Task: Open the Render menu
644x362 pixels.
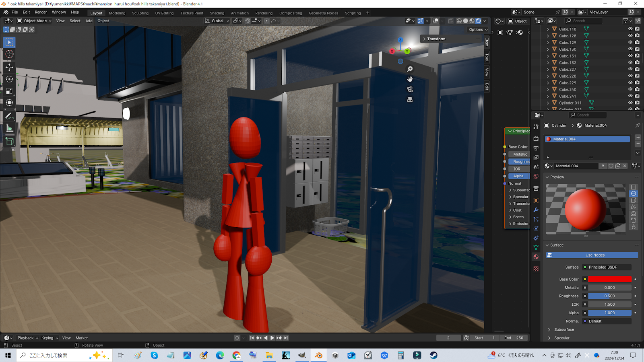Action: (x=41, y=12)
